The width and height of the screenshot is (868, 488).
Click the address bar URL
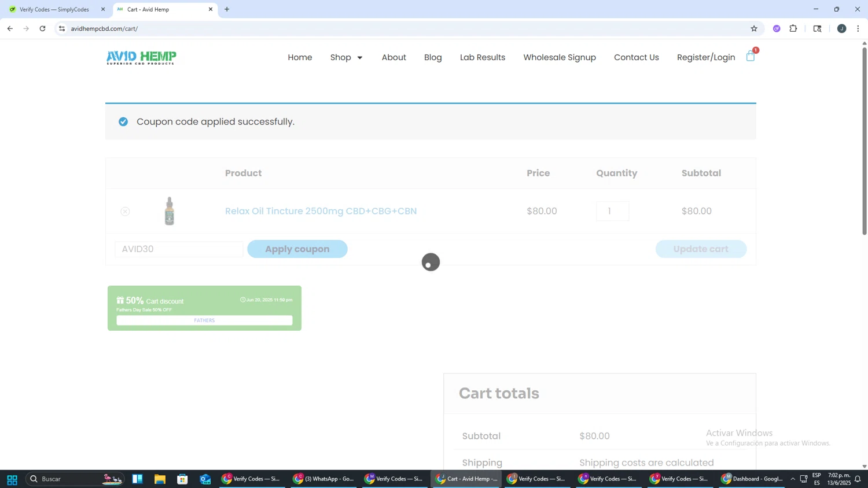[104, 28]
